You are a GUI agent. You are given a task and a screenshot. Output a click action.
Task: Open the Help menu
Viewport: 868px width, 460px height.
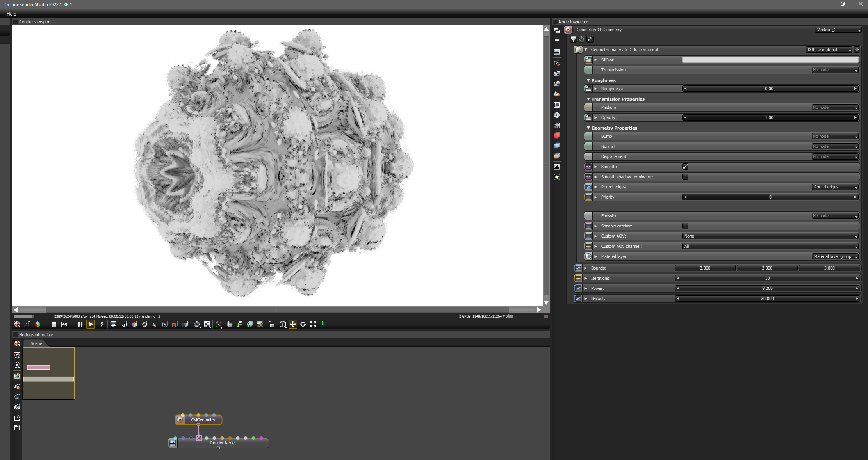11,14
